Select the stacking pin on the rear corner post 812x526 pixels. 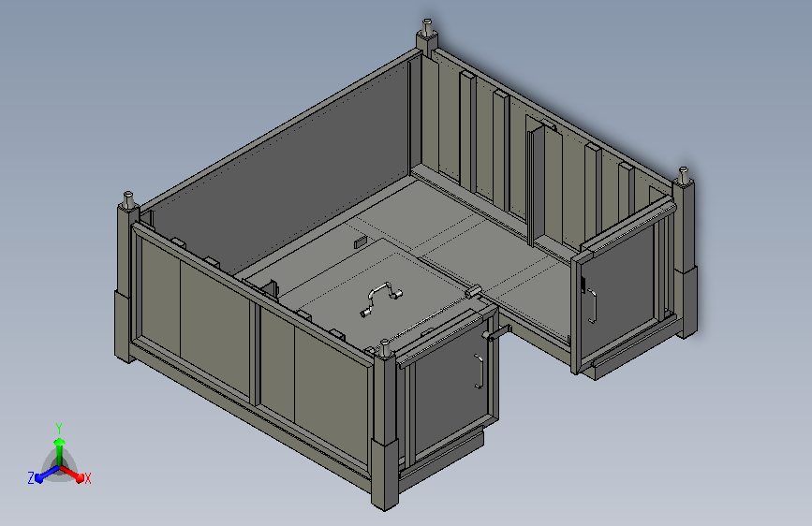tap(427, 26)
